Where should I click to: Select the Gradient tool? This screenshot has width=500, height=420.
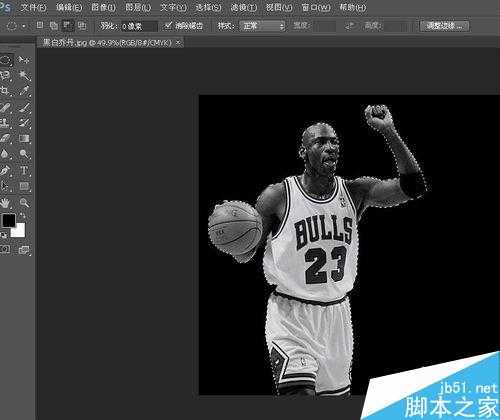[24, 138]
